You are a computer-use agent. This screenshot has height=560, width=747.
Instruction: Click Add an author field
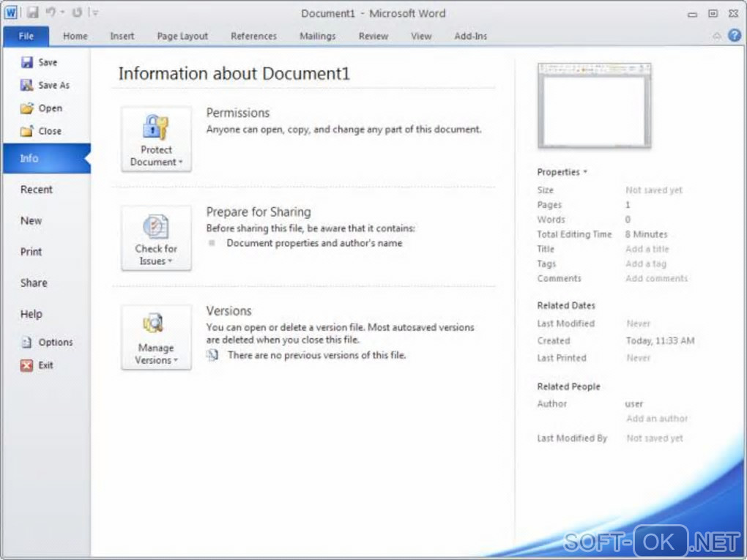pos(656,418)
